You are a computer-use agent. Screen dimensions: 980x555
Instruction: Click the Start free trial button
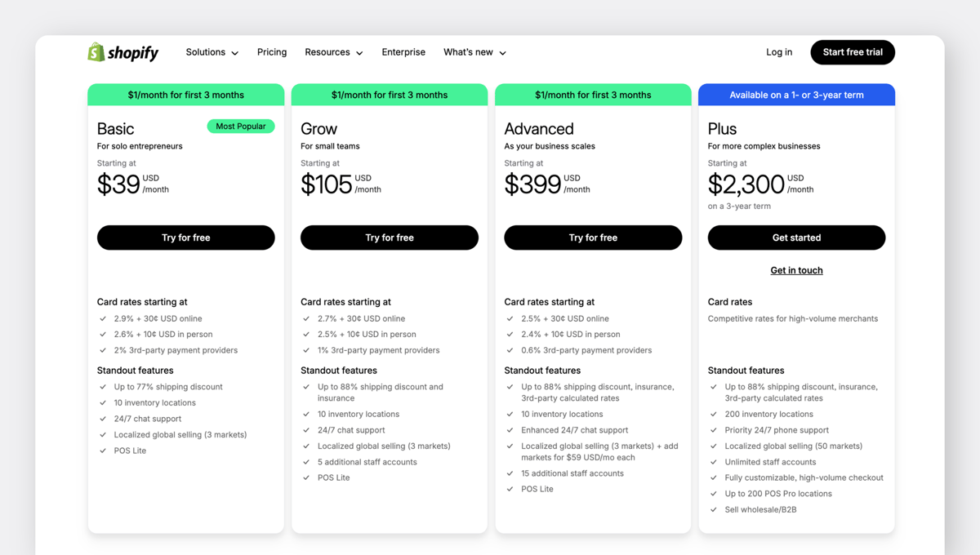click(x=852, y=51)
